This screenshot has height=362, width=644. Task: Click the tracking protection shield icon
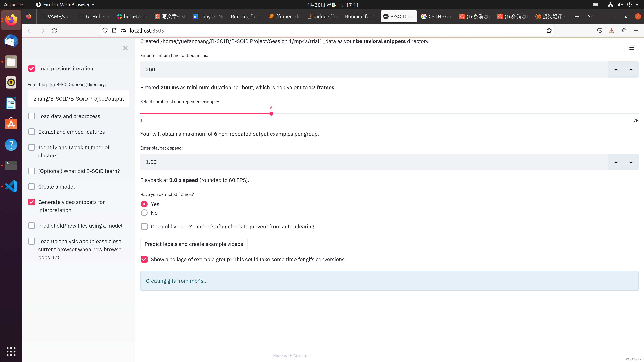coord(105,31)
